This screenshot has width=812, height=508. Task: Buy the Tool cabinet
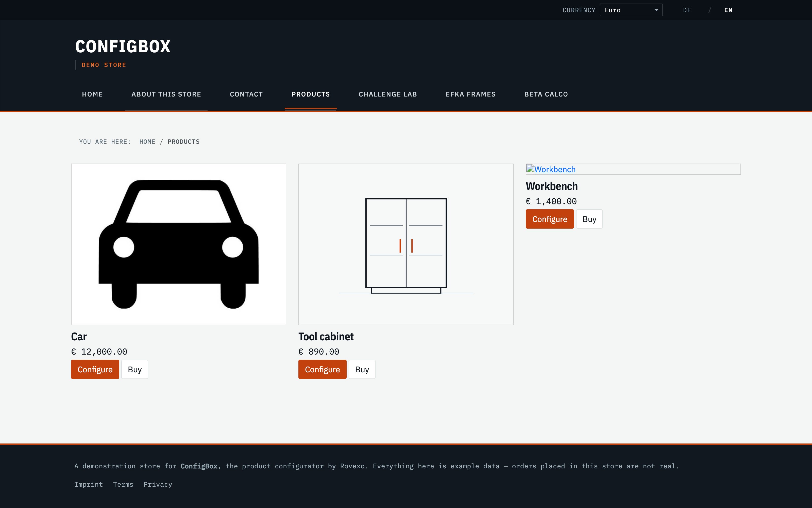pos(362,369)
